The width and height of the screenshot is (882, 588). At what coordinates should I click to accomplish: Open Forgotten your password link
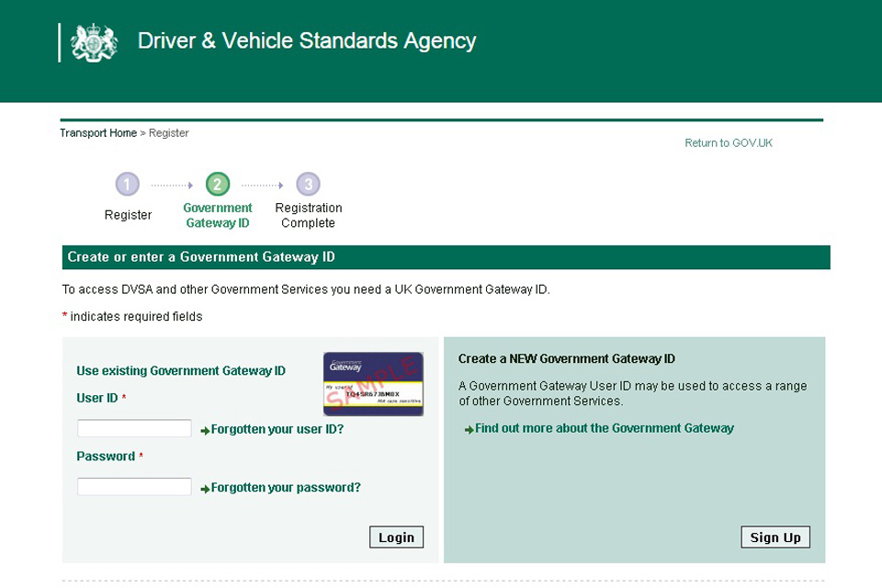click(286, 488)
